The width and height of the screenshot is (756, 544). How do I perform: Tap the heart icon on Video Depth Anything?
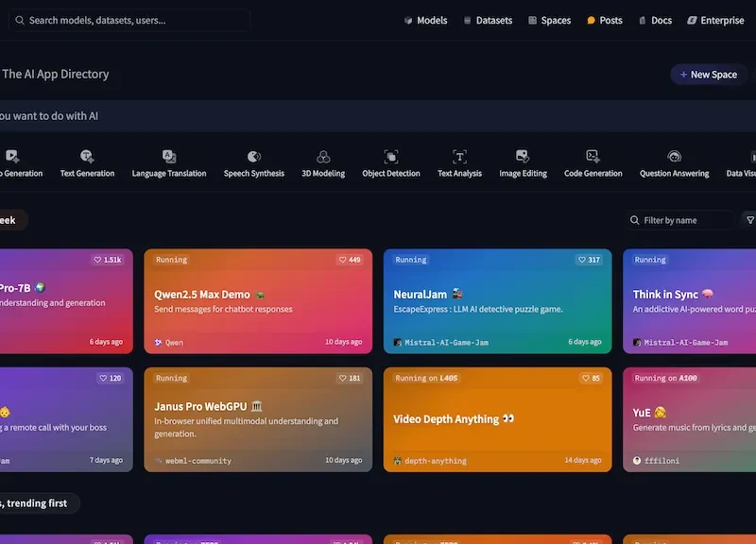(x=586, y=378)
